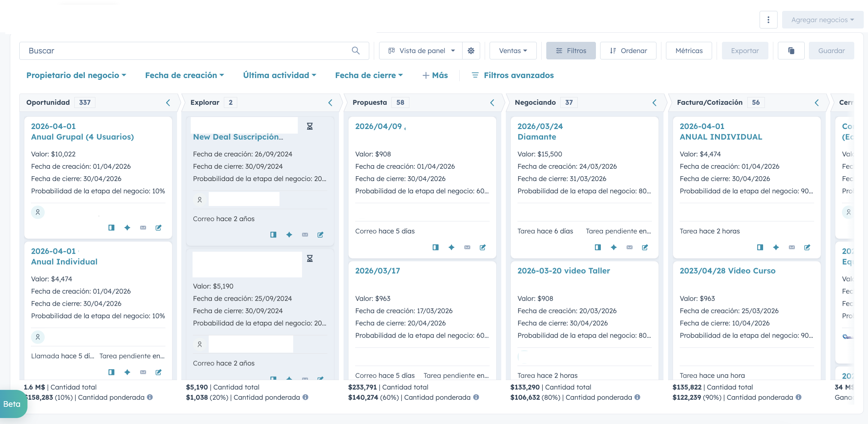This screenshot has height=424, width=868.
Task: Open the Métricas tab
Action: tap(688, 51)
